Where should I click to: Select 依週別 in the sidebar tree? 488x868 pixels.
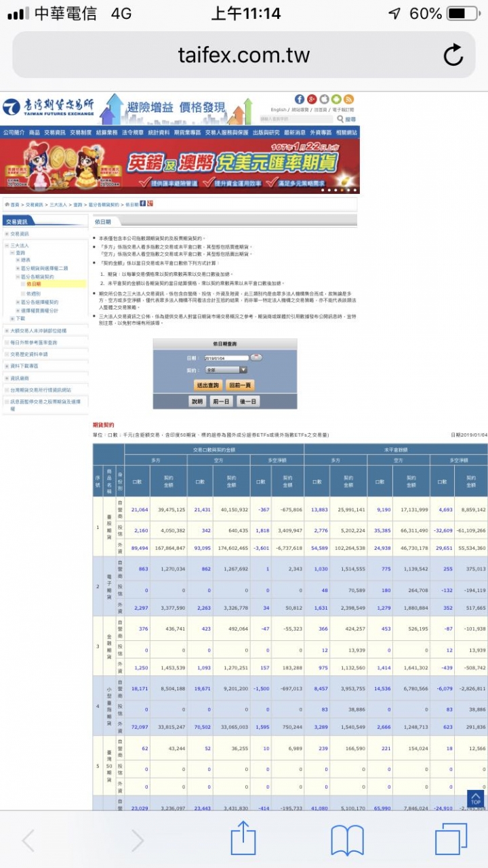tap(33, 293)
